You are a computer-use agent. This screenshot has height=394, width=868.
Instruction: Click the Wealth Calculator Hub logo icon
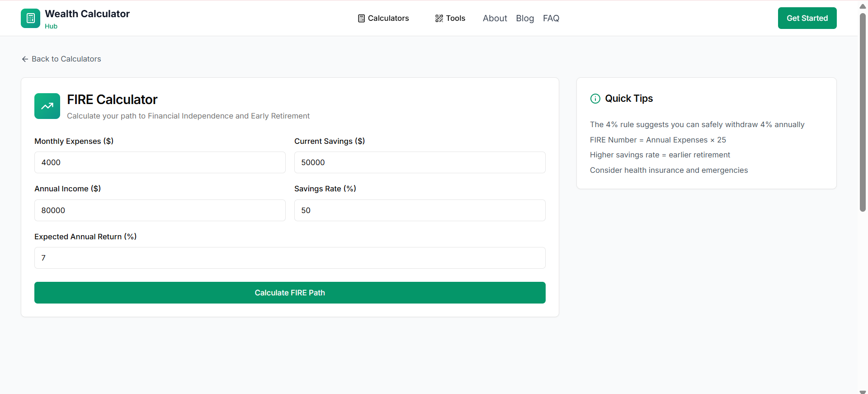click(30, 18)
